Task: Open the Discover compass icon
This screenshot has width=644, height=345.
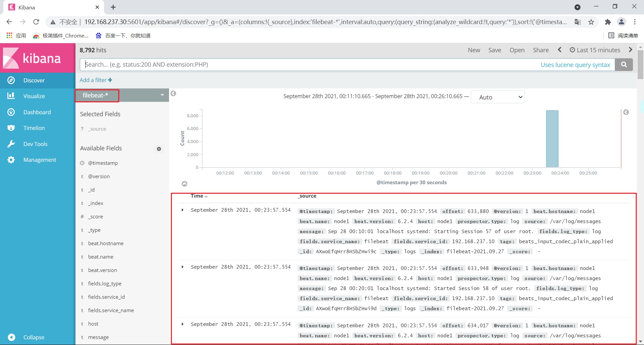Action: [11, 80]
